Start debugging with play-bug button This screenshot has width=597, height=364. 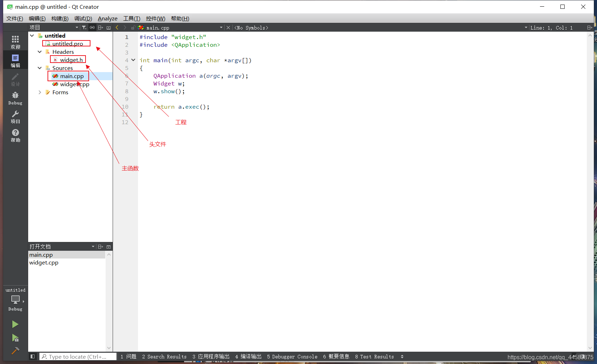tap(15, 338)
